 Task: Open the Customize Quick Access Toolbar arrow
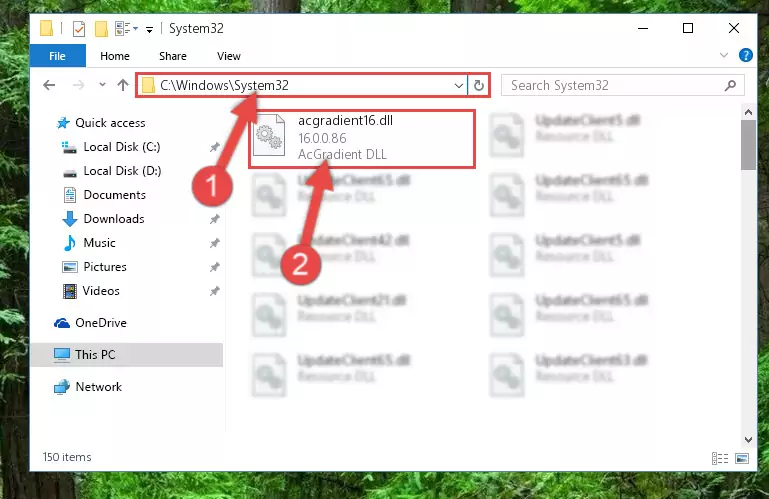(x=149, y=30)
